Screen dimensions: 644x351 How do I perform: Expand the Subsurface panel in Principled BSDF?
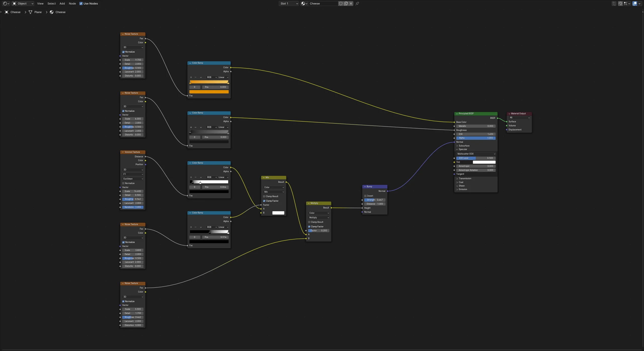(x=464, y=146)
